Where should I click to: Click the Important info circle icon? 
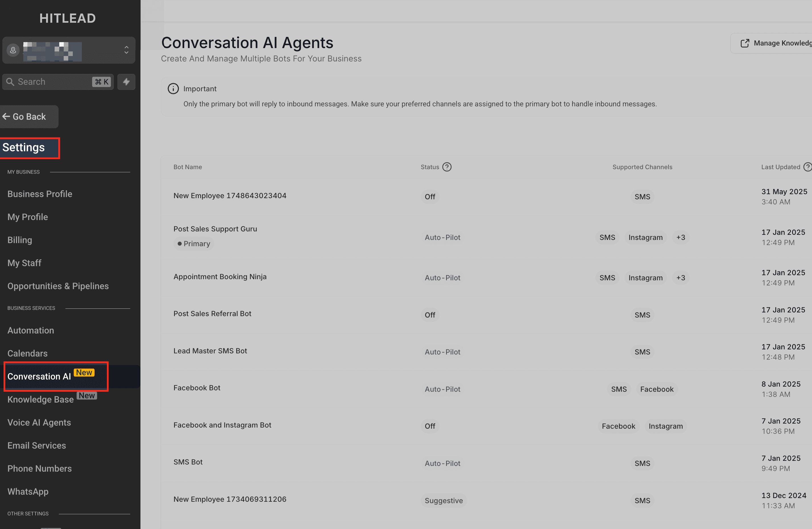(x=173, y=89)
